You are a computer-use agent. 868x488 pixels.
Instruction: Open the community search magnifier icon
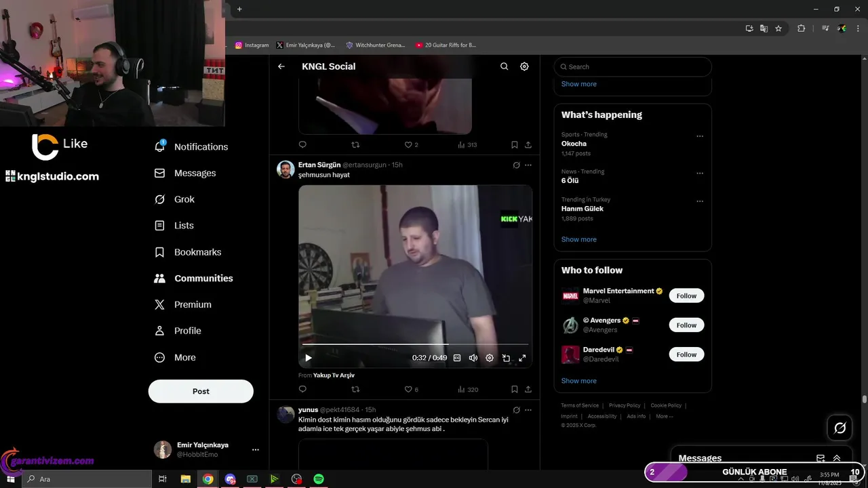coord(504,66)
